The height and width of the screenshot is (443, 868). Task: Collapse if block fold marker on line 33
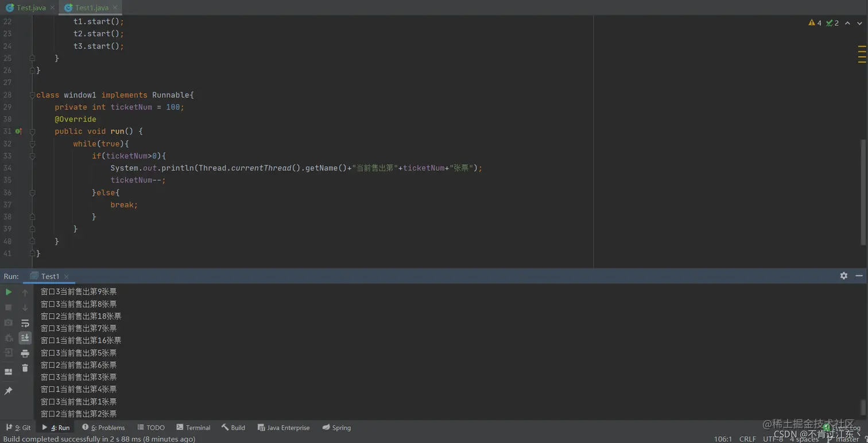[32, 156]
